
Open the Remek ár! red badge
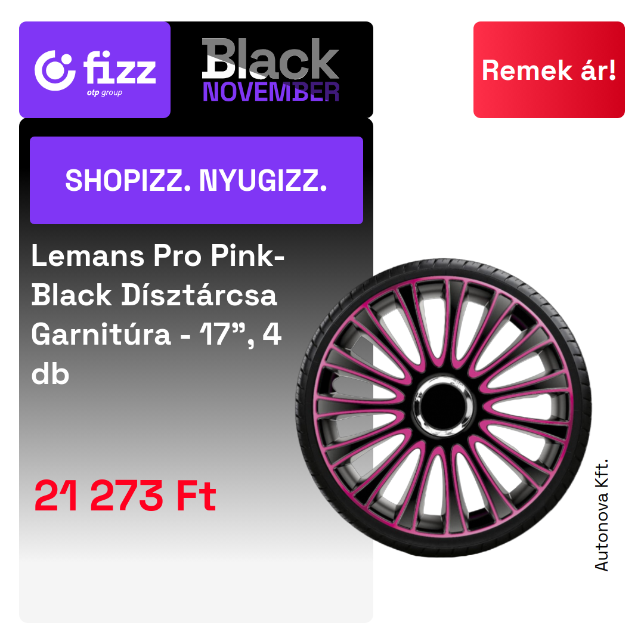[x=549, y=70]
